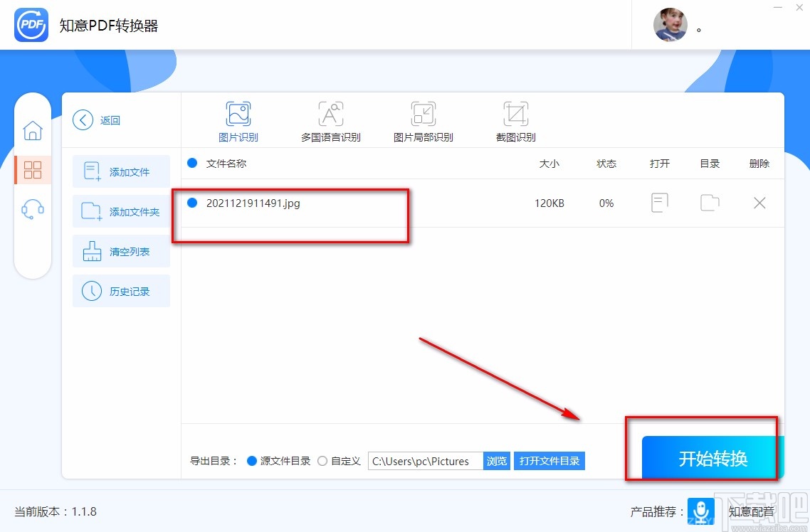The height and width of the screenshot is (532, 810).
Task: Click the 浏览 button to browse folders
Action: [x=496, y=460]
